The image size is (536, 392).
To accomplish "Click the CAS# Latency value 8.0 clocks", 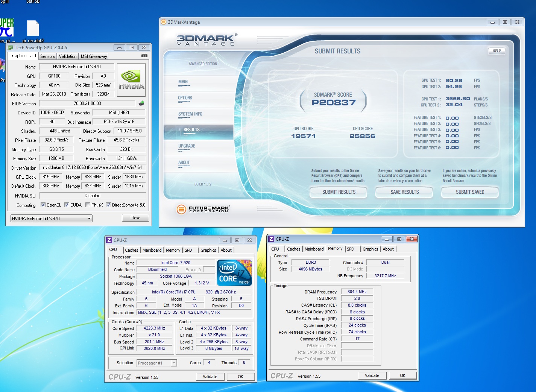I will tap(357, 305).
